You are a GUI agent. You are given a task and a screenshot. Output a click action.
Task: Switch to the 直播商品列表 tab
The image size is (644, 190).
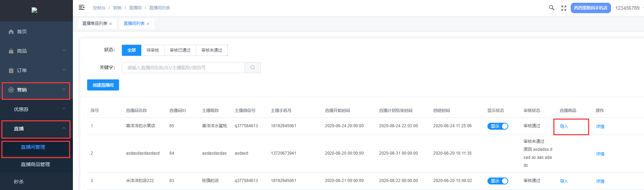point(94,24)
